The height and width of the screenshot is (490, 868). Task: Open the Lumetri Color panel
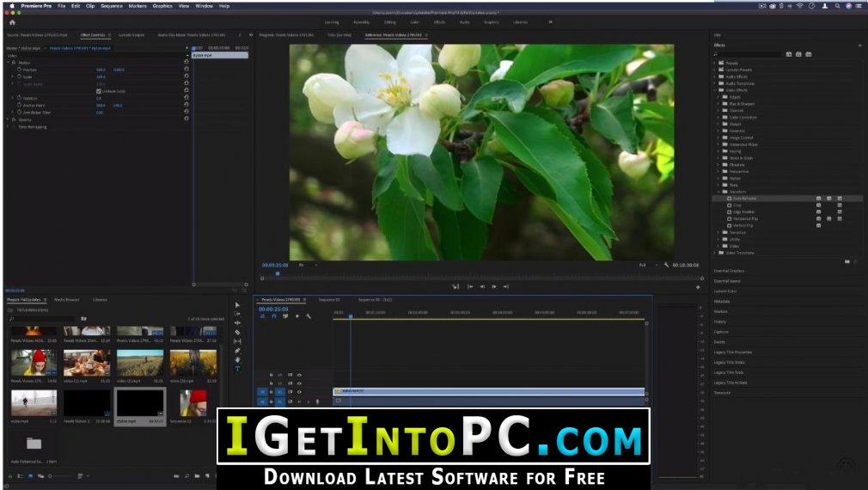(x=725, y=291)
